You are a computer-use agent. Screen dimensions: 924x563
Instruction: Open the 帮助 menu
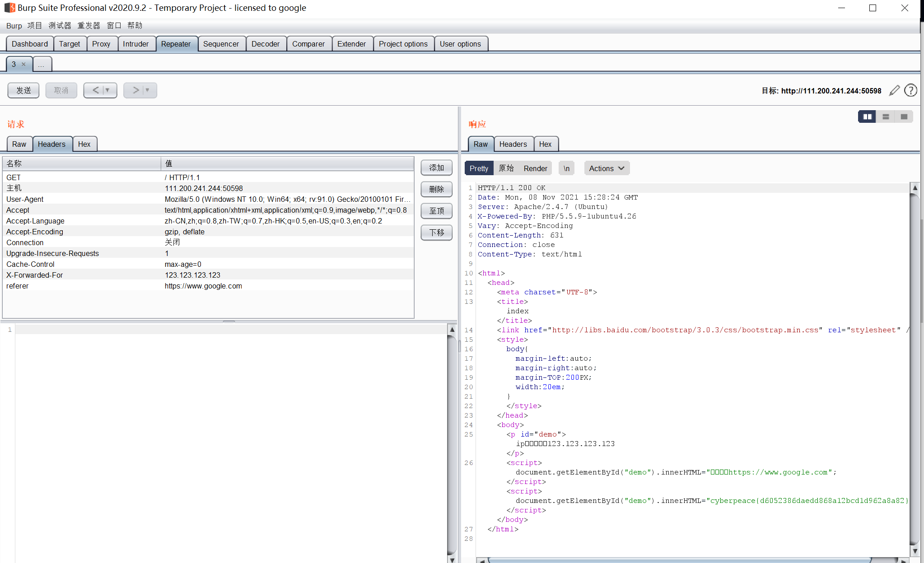point(135,26)
